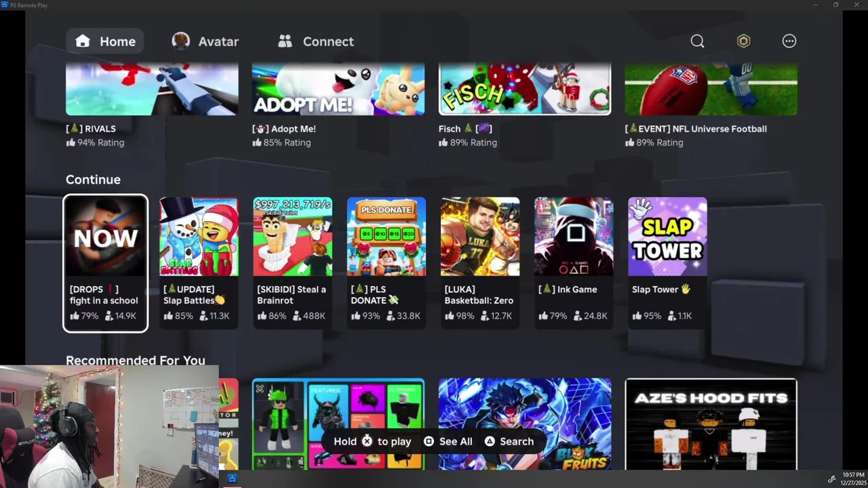Open the Robux hexagon icon
This screenshot has width=868, height=488.
point(743,41)
